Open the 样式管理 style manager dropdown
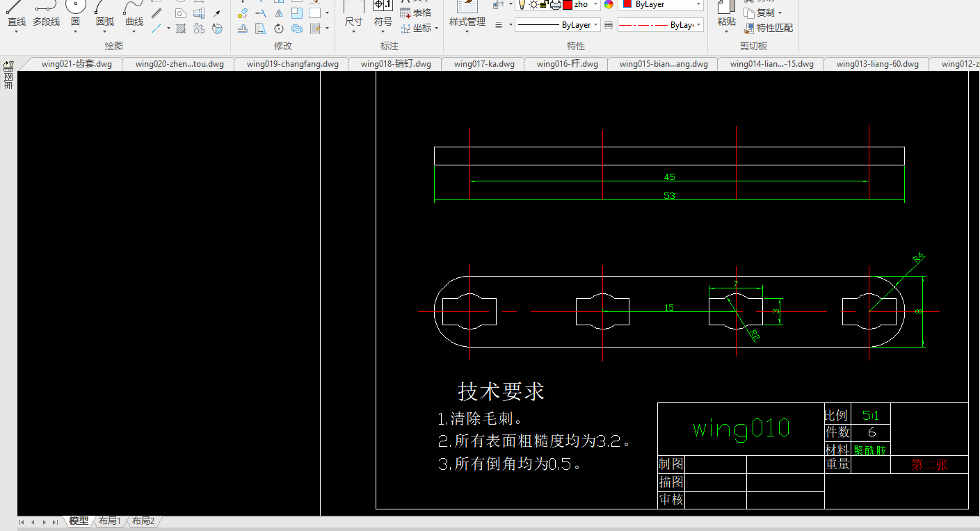Image resolution: width=980 pixels, height=531 pixels. pyautogui.click(x=467, y=31)
